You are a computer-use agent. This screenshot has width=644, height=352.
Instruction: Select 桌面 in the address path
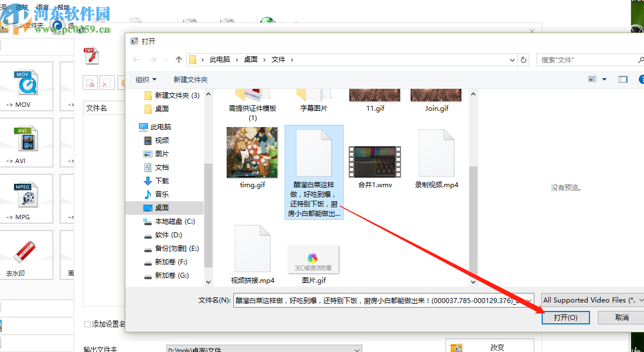250,60
